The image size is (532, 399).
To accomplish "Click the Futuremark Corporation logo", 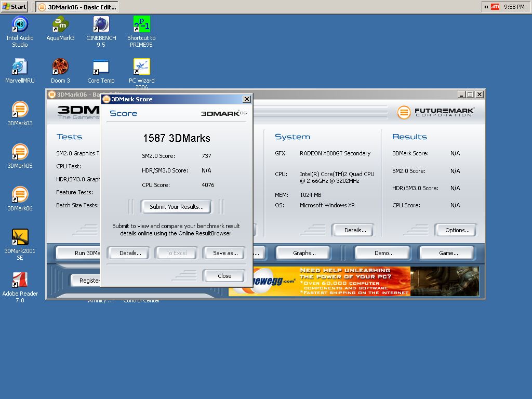I will tap(435, 112).
